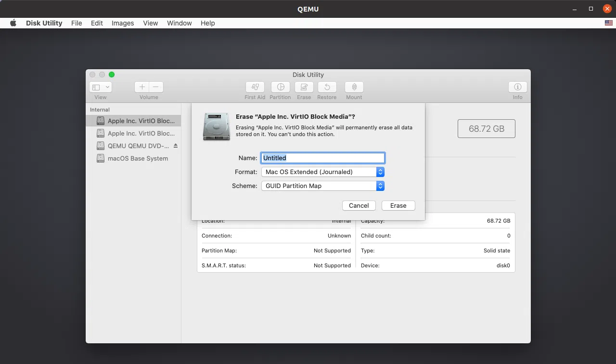Open the Edit menu
The height and width of the screenshot is (364, 616).
coord(97,23)
